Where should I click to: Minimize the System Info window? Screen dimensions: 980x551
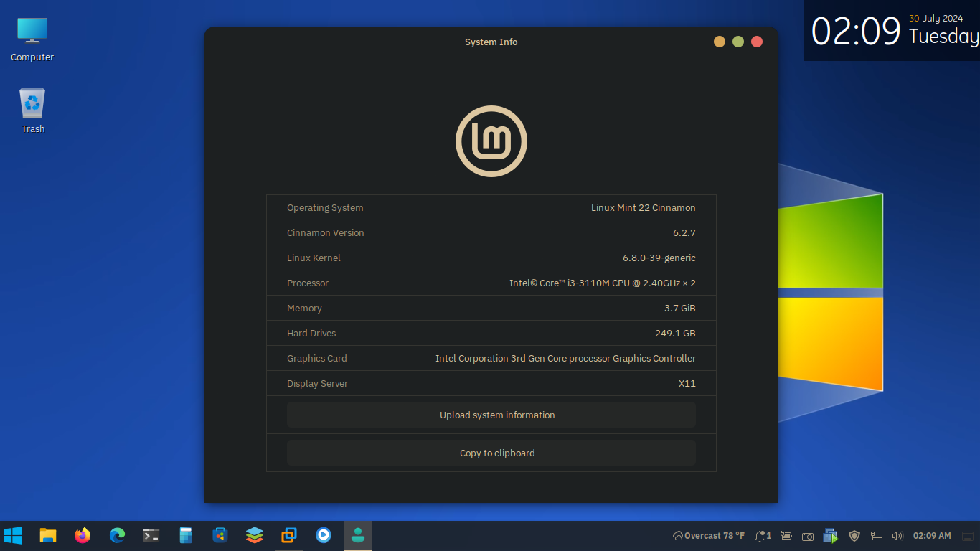(720, 42)
